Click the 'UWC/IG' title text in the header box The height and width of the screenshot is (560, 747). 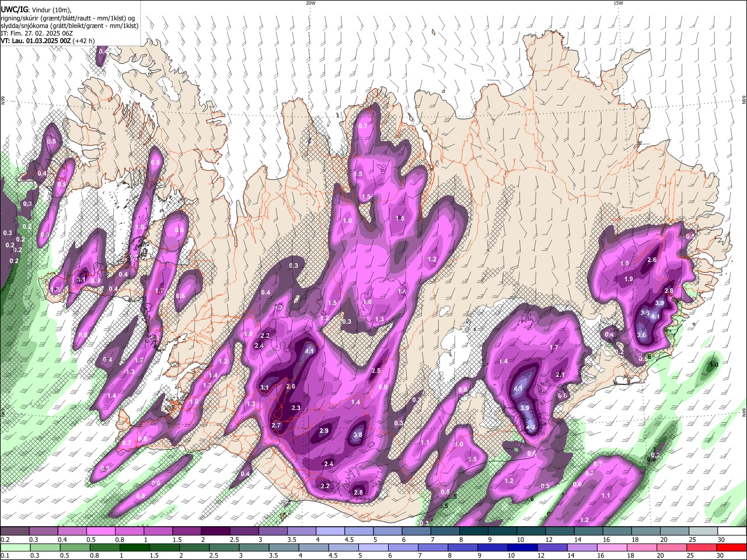click(14, 10)
